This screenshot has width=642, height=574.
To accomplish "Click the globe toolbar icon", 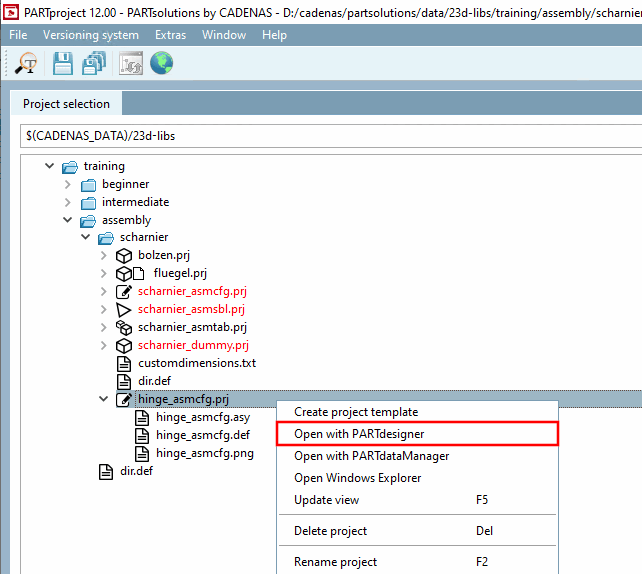I will (x=161, y=63).
